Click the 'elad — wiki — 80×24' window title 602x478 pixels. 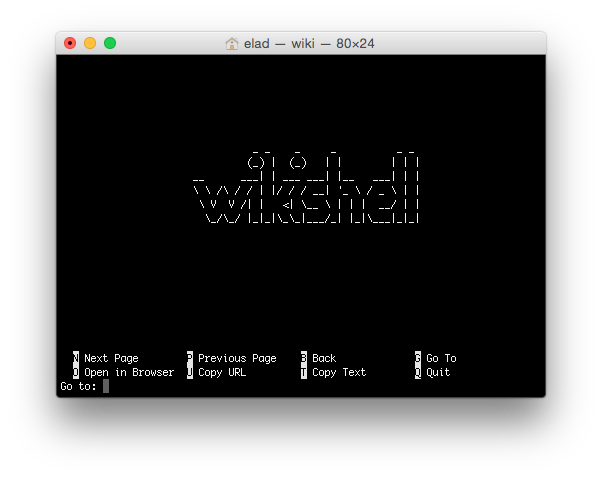(x=309, y=44)
